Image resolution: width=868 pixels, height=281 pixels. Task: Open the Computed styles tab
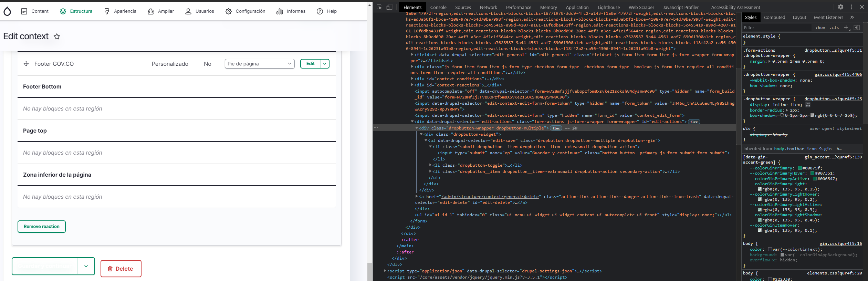tap(774, 17)
